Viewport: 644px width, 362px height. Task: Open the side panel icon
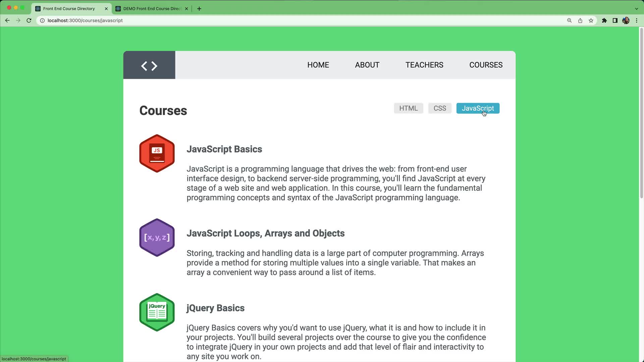click(x=615, y=20)
